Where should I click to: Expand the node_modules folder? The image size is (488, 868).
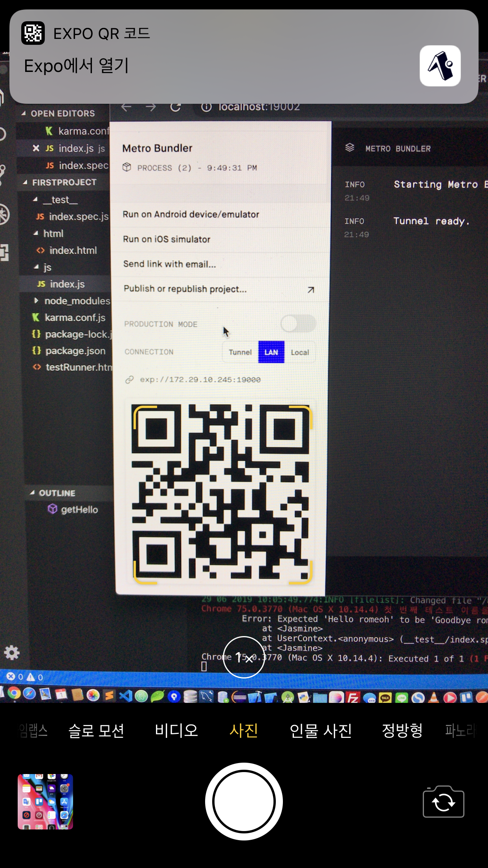tap(37, 301)
